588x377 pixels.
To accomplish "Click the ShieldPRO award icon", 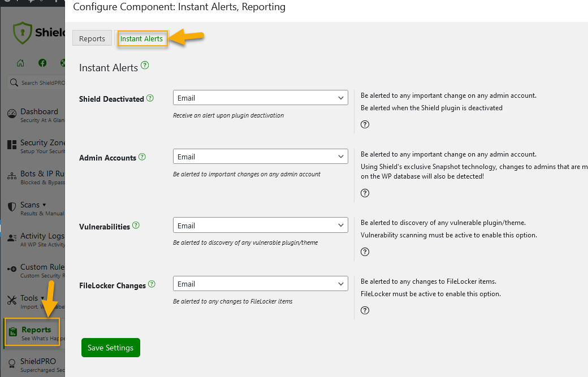I will coord(12,363).
